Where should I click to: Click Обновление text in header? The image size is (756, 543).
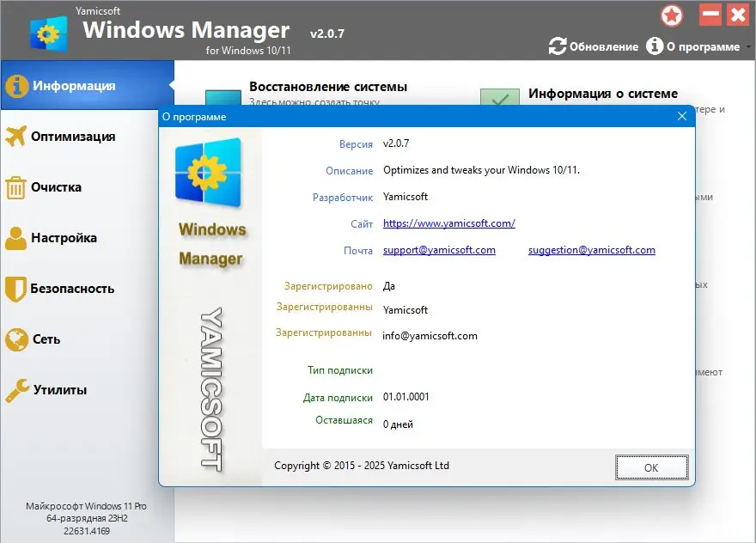(x=604, y=46)
